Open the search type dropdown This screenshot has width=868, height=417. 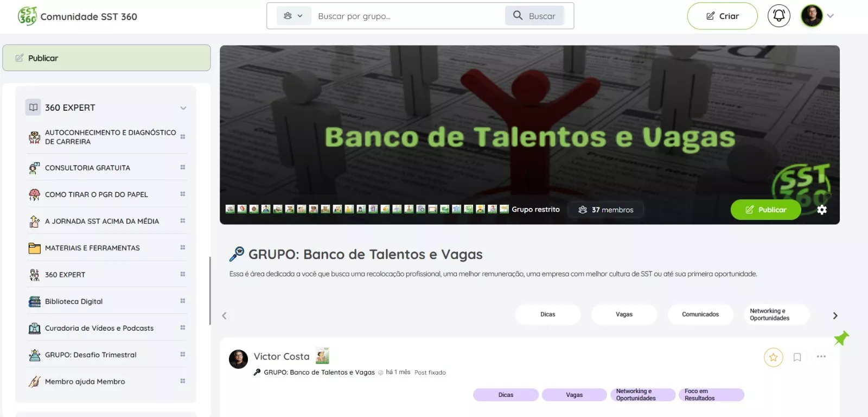293,16
